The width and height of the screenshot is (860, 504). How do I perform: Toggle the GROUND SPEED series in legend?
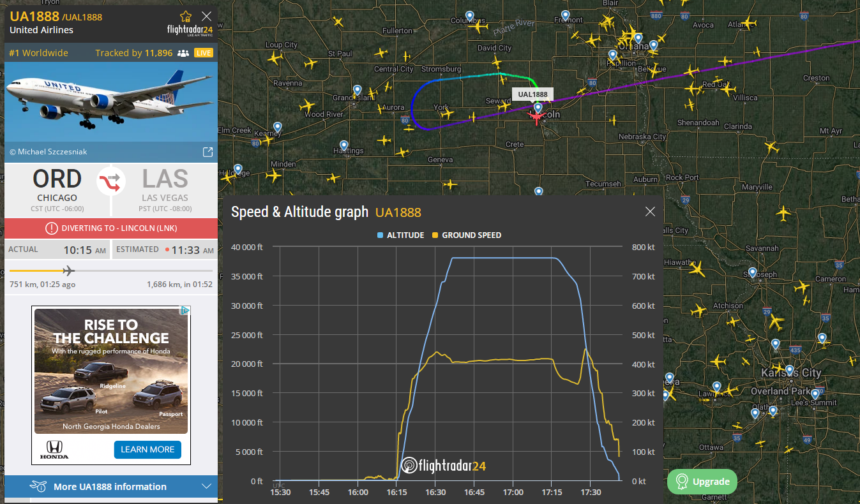point(467,235)
